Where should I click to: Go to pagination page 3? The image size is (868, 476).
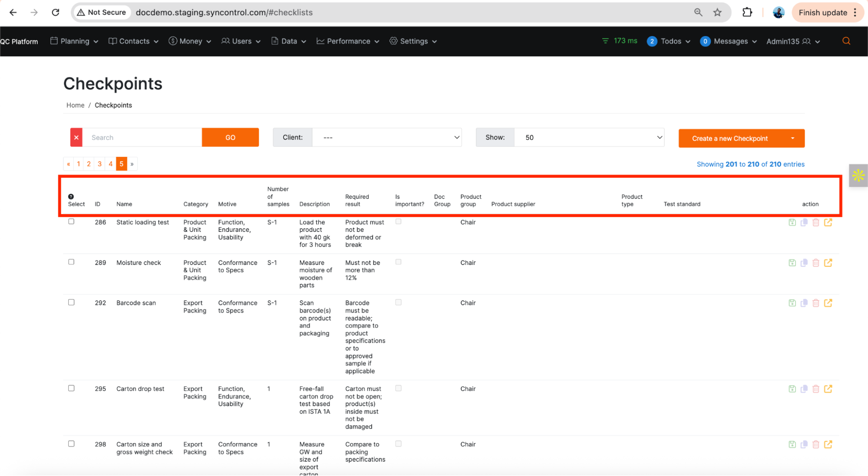99,164
